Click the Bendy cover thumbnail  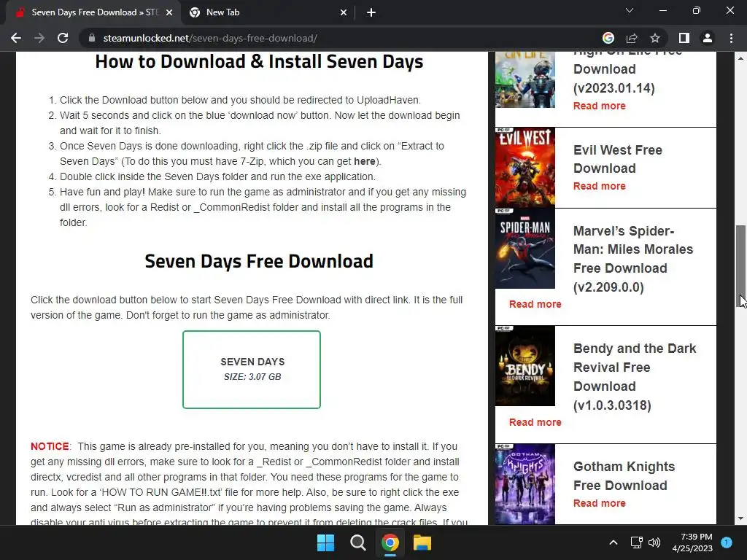point(525,366)
